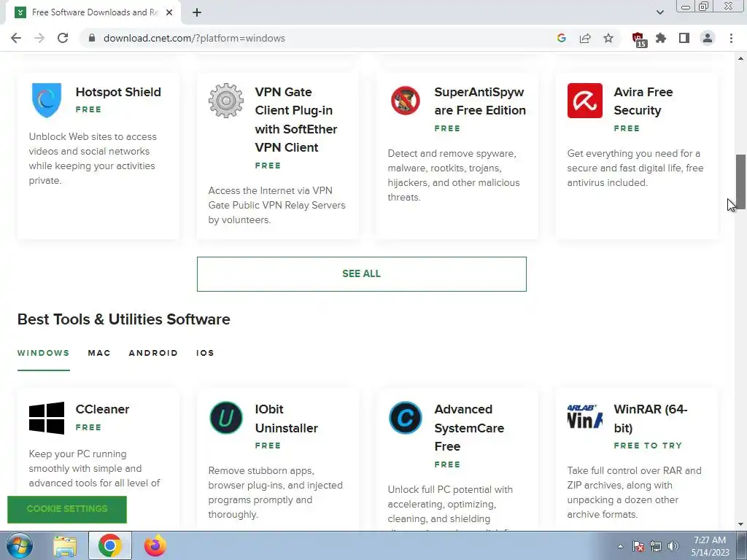Click the Advanced SystemCare C icon
747x560 pixels.
[x=406, y=418]
